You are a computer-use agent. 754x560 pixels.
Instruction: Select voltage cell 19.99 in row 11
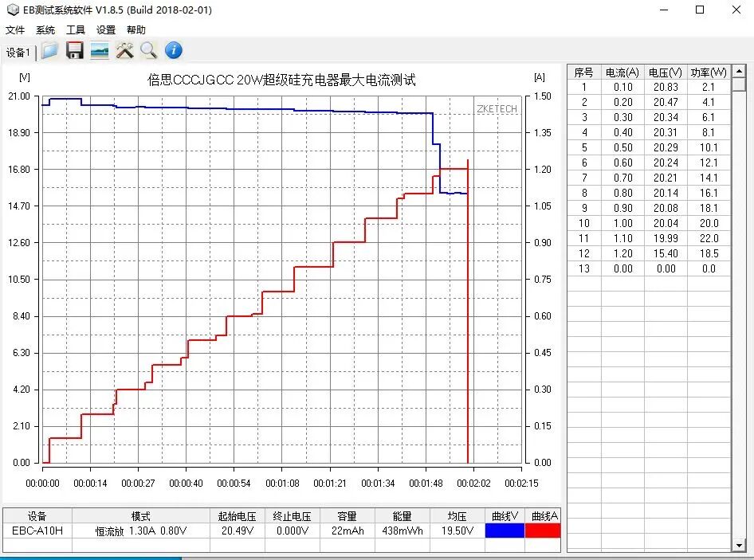[x=666, y=238]
